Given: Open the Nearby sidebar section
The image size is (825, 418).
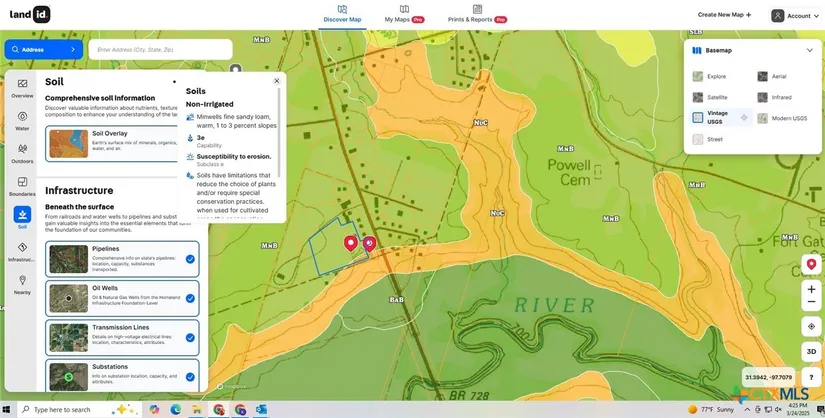Looking at the screenshot, I should point(22,284).
